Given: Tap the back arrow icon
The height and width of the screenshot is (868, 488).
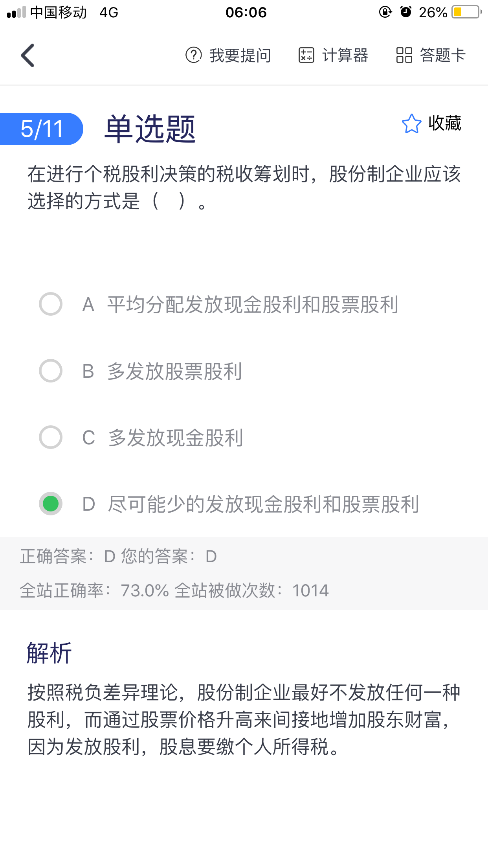Looking at the screenshot, I should 28,55.
